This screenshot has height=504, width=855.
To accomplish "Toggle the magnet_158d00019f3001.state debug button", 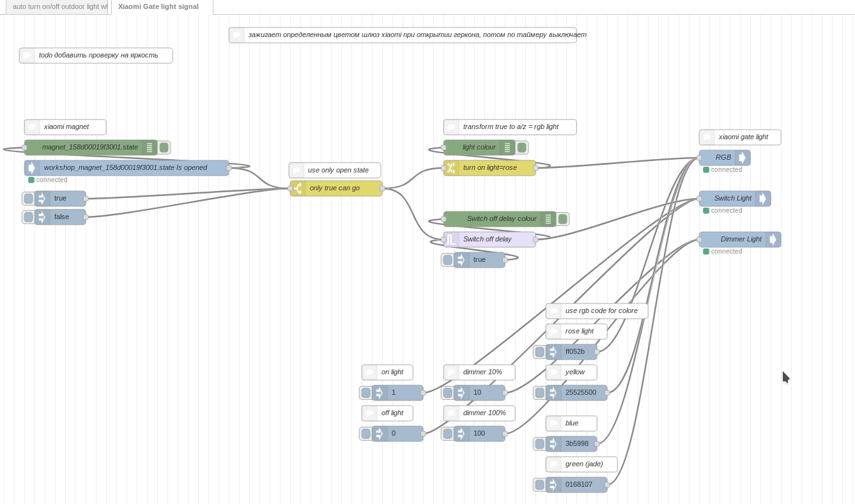I will click(164, 148).
